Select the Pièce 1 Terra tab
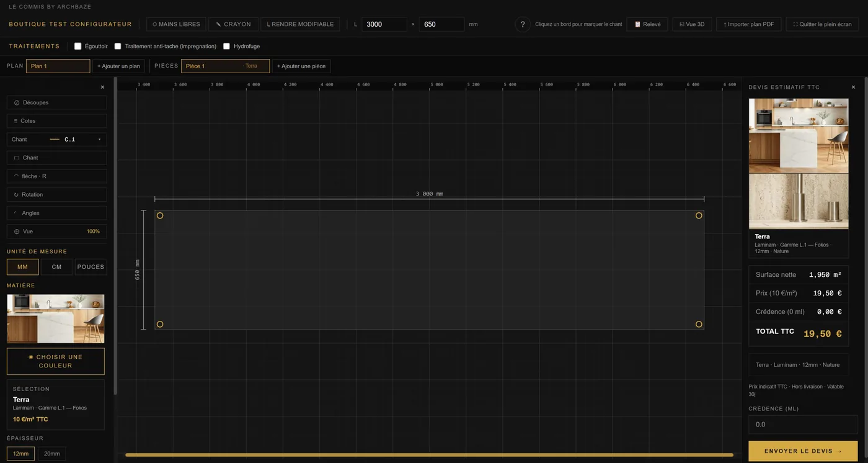 point(226,66)
